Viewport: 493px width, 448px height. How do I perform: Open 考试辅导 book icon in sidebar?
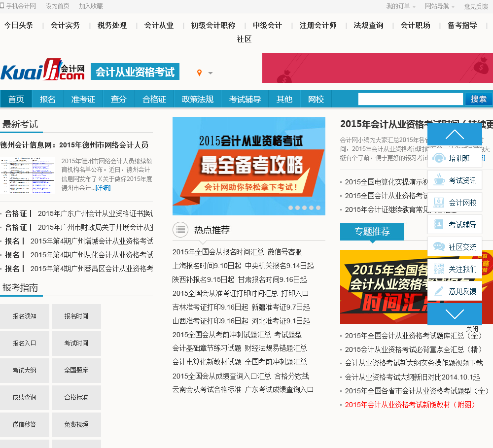439,224
